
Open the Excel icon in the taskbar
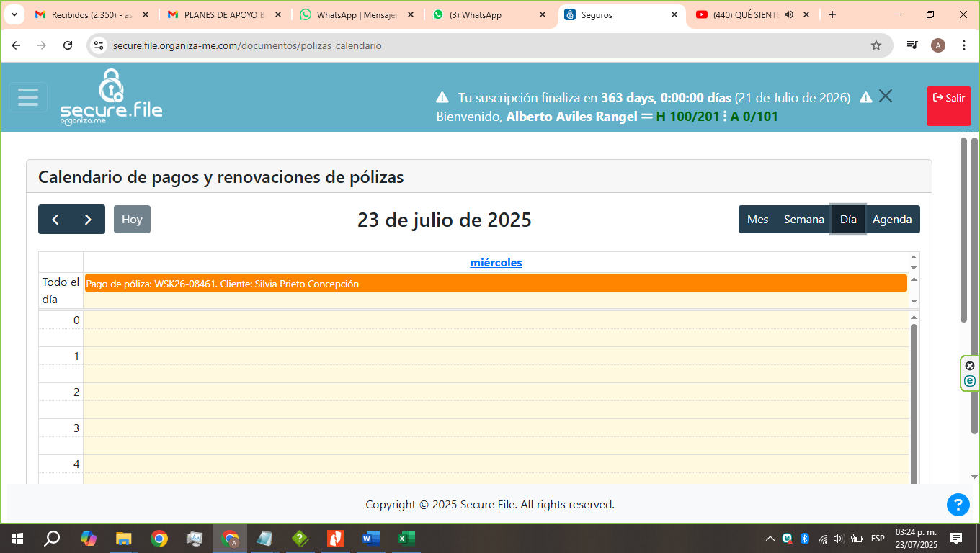pos(406,539)
